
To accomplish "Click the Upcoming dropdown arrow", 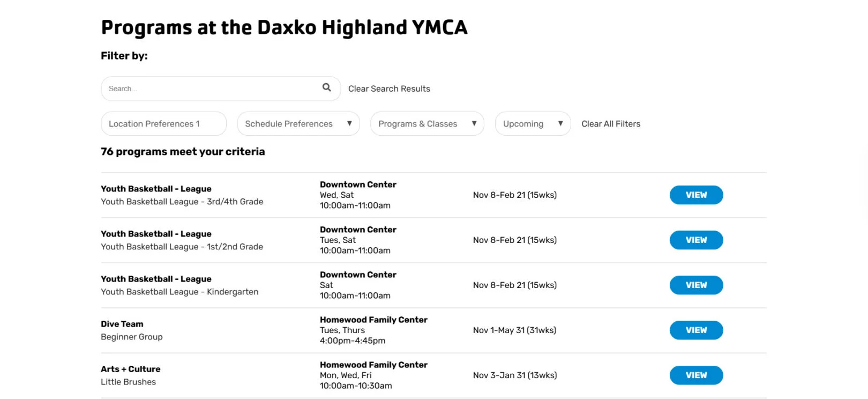I will point(560,123).
